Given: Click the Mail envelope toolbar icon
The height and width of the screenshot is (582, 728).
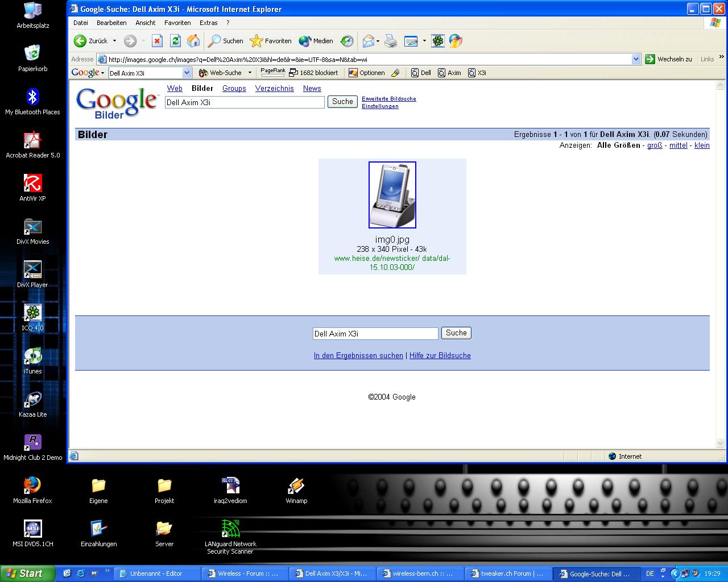Looking at the screenshot, I should pyautogui.click(x=369, y=41).
